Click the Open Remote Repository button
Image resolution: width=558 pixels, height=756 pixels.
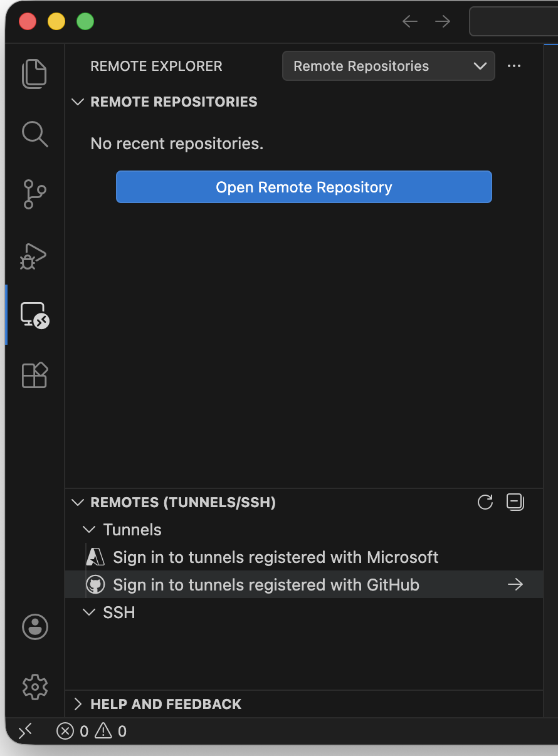point(304,187)
